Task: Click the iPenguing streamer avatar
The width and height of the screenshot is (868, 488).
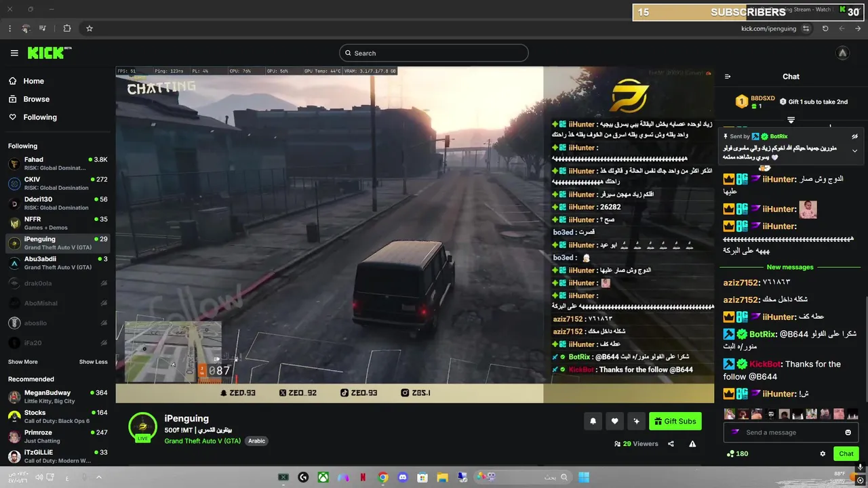Action: pyautogui.click(x=142, y=426)
